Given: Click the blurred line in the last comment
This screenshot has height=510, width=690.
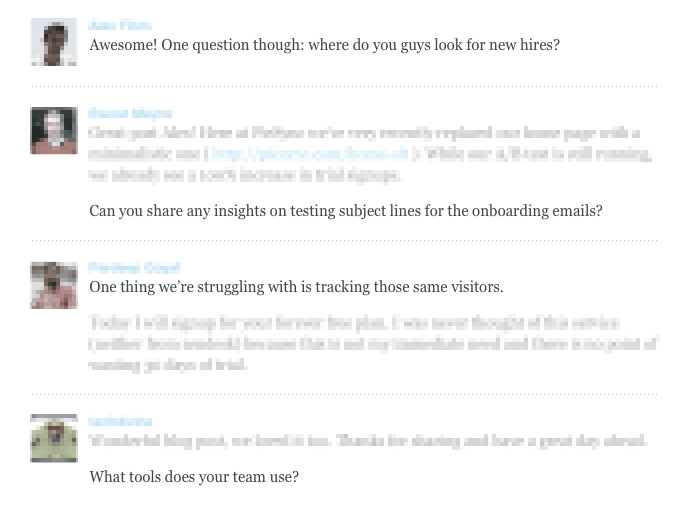Looking at the screenshot, I should click(x=368, y=441).
